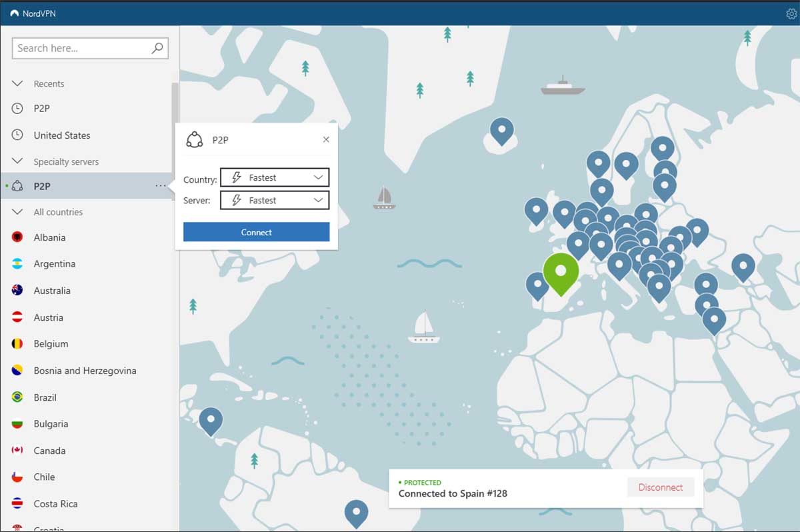Image resolution: width=800 pixels, height=532 pixels.
Task: Open the Server Fastest dropdown
Action: pyautogui.click(x=275, y=200)
